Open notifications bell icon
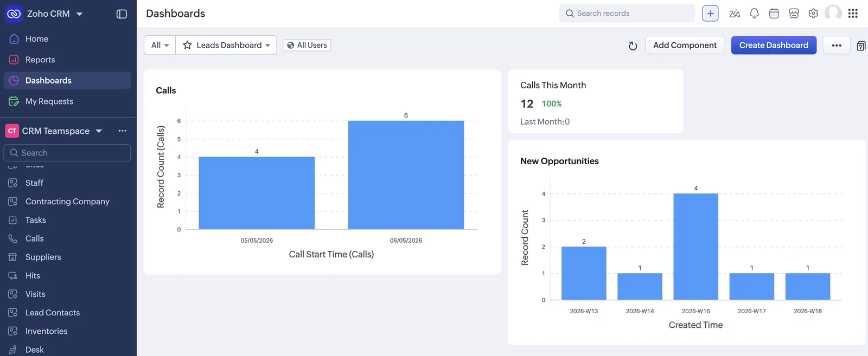 (754, 14)
